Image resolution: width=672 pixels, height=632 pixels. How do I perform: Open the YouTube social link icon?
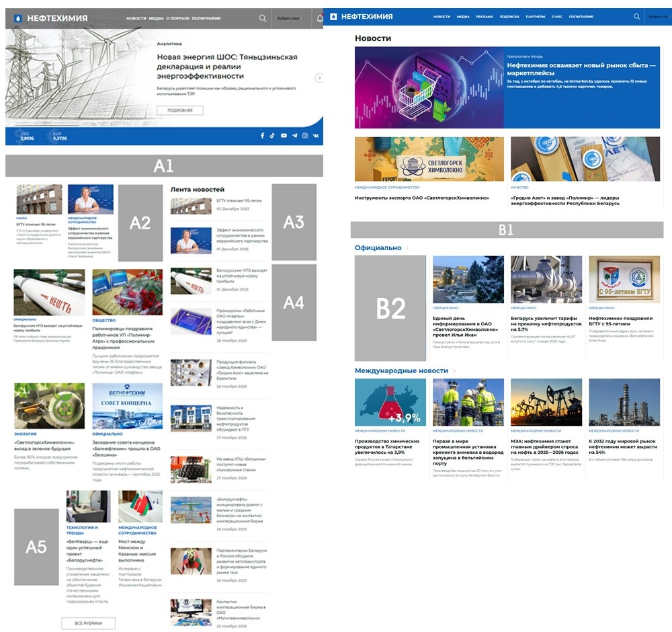tap(284, 136)
